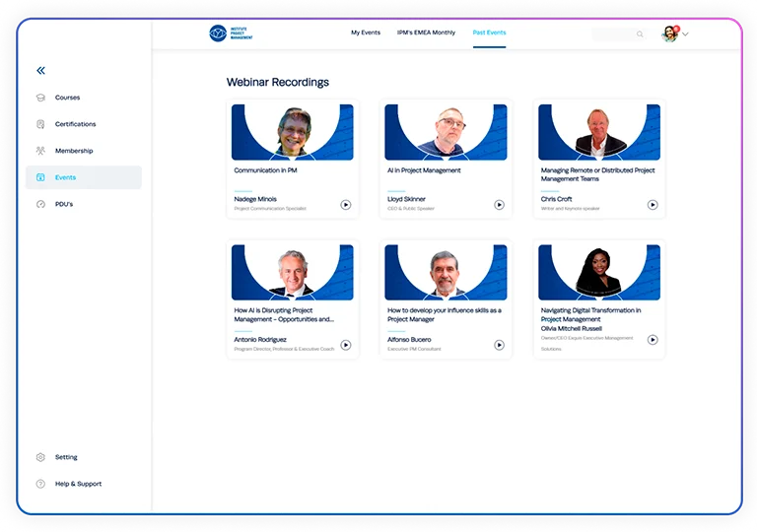Play Alfonso Bucero's influence skills webinar

(499, 345)
